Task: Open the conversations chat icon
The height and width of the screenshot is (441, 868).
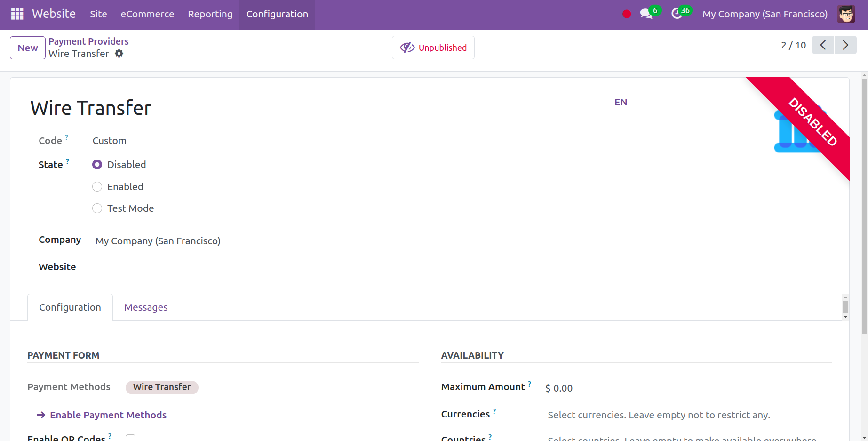Action: coord(646,14)
